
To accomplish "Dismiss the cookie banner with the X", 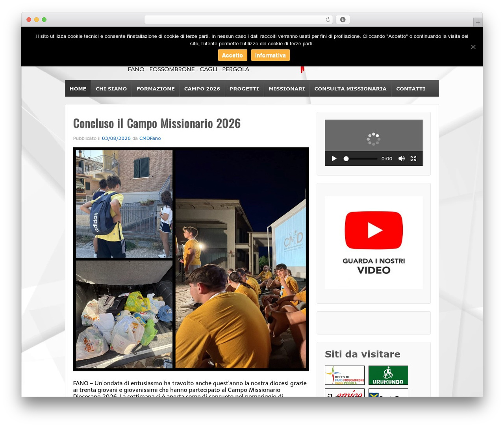I will click(473, 47).
